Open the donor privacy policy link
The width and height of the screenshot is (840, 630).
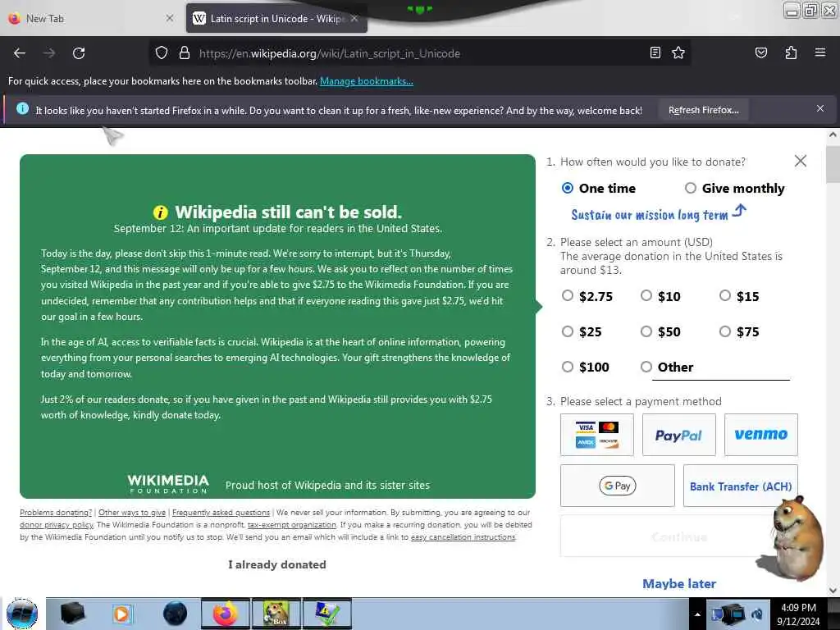pyautogui.click(x=57, y=525)
